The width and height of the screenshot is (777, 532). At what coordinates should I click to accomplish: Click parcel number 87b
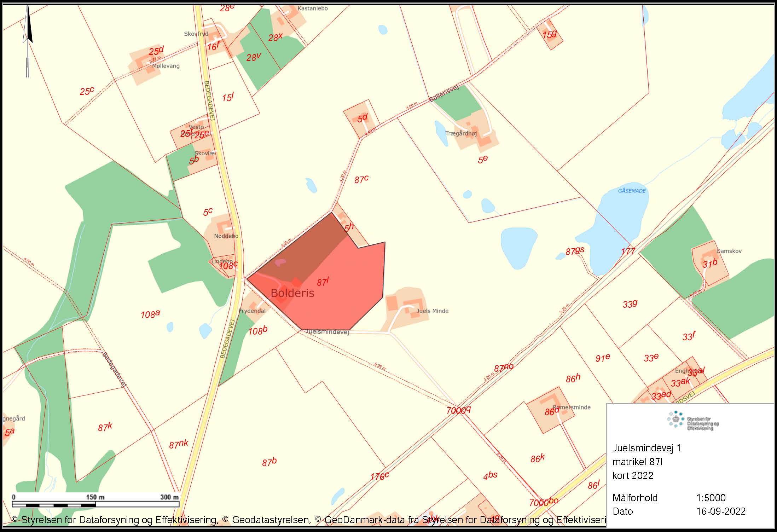tap(269, 462)
